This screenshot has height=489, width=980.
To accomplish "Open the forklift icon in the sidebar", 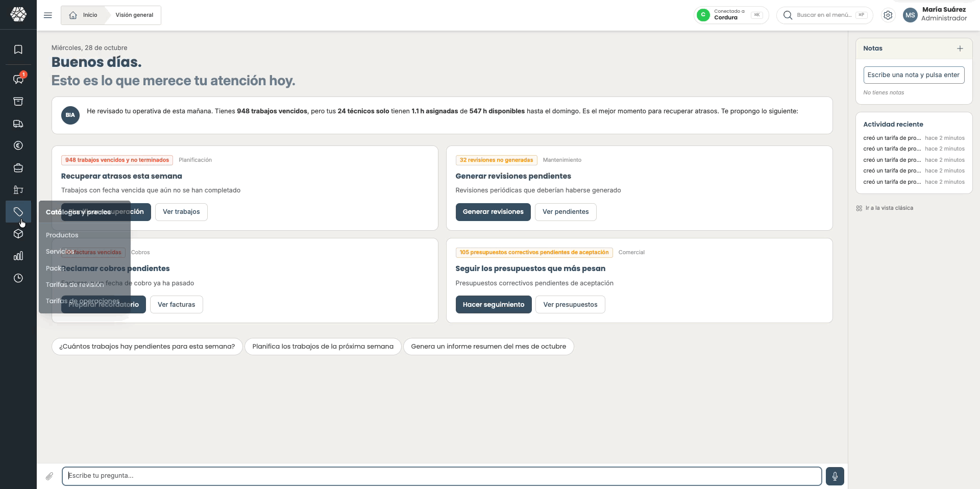I will 18,190.
